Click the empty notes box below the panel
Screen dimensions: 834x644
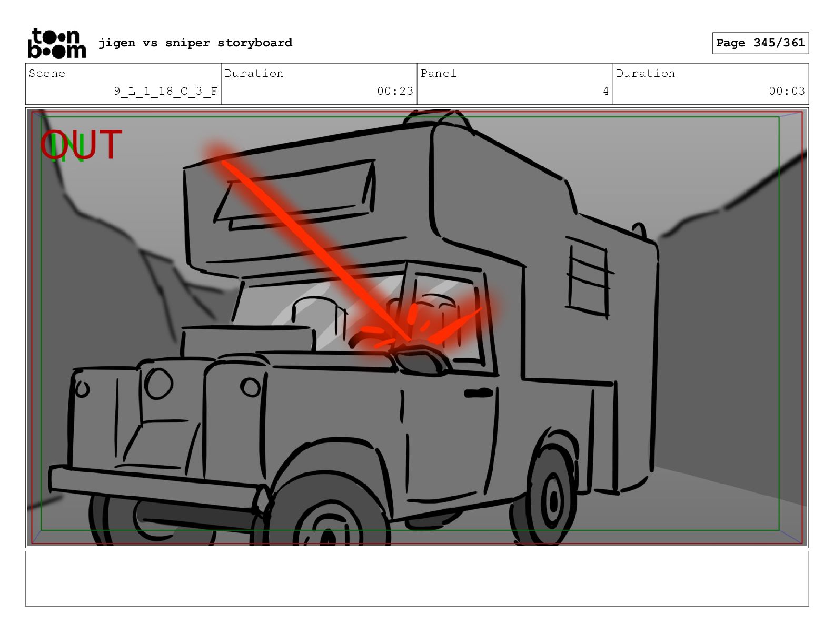417,579
